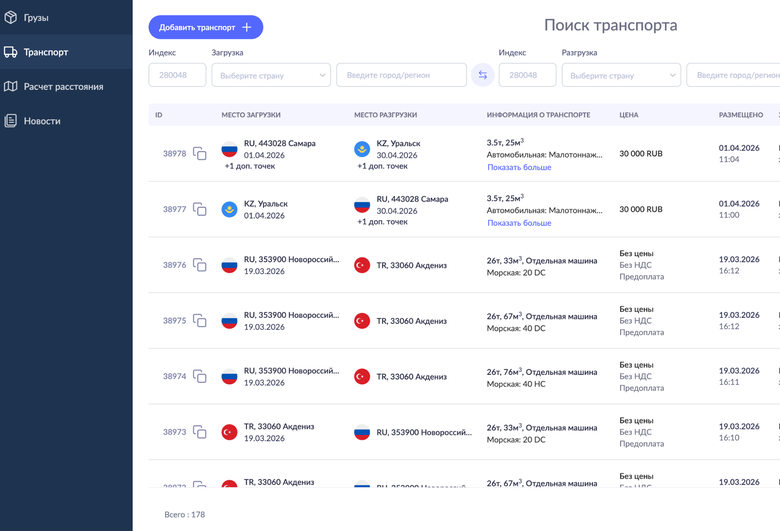Viewport: 780px width, 531px height.
Task: Expand Показать больше for entry 38978
Action: tap(519, 167)
